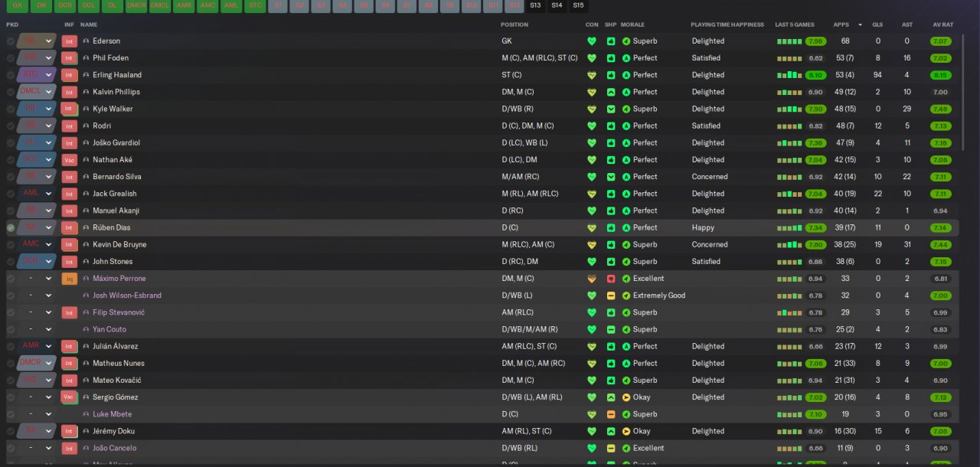
Task: Click the morale icon for Josh Wilson-Esbrand
Action: (626, 296)
